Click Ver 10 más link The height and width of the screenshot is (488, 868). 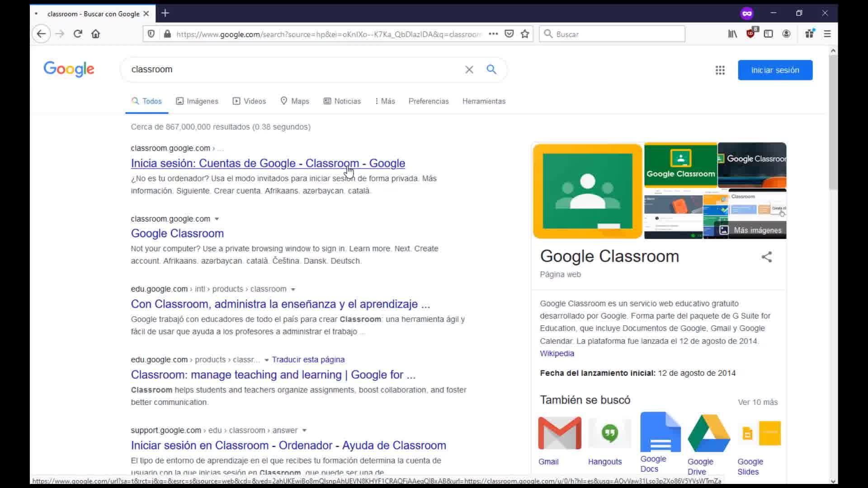click(x=758, y=402)
